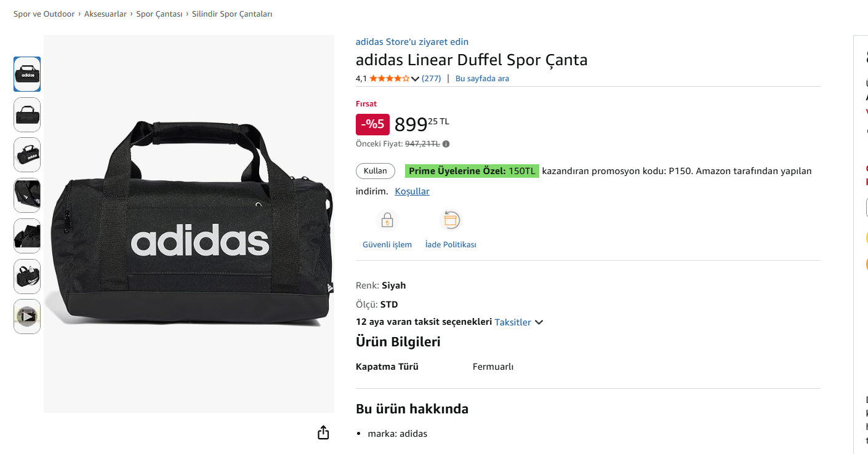Open the Güvenli işlem text link

pyautogui.click(x=387, y=245)
